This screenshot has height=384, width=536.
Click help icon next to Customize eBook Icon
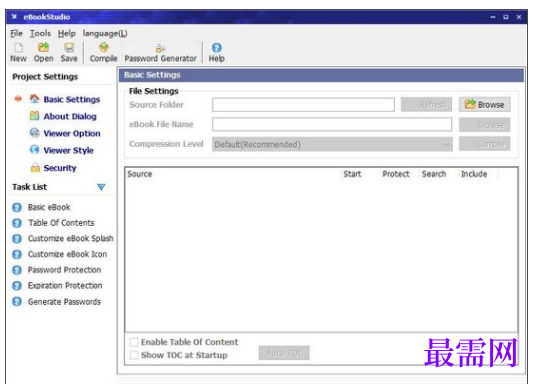tap(17, 254)
